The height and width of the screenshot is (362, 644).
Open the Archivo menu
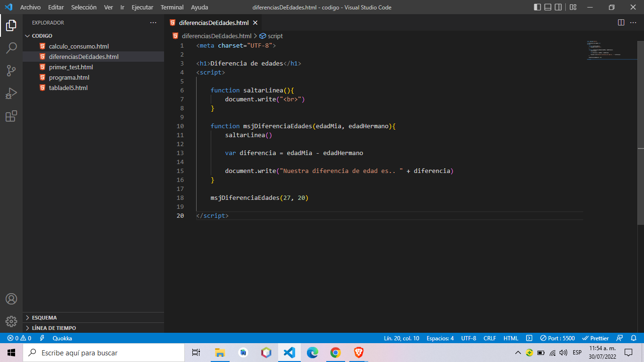[30, 7]
